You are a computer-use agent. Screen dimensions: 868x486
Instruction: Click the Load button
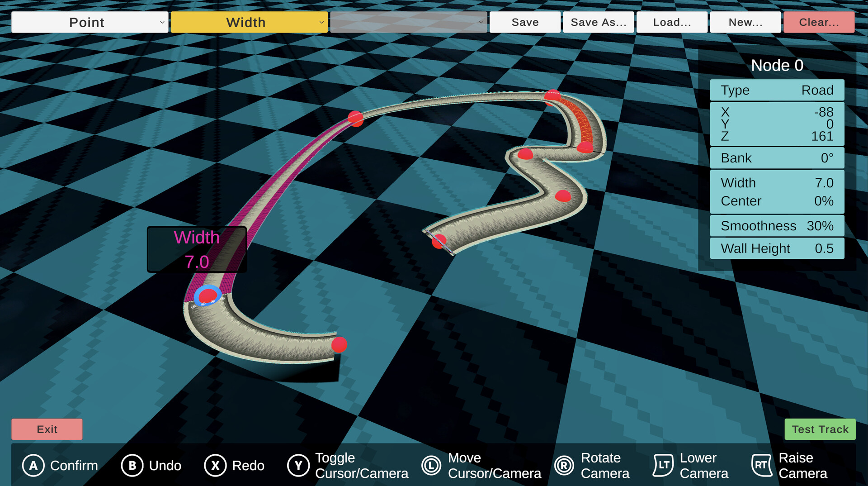tap(671, 22)
